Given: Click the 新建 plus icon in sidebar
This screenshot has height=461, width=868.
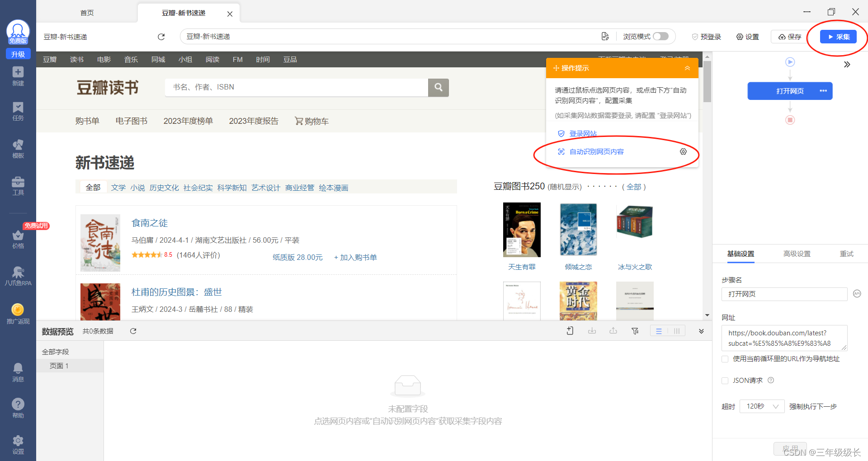Looking at the screenshot, I should coord(18,72).
